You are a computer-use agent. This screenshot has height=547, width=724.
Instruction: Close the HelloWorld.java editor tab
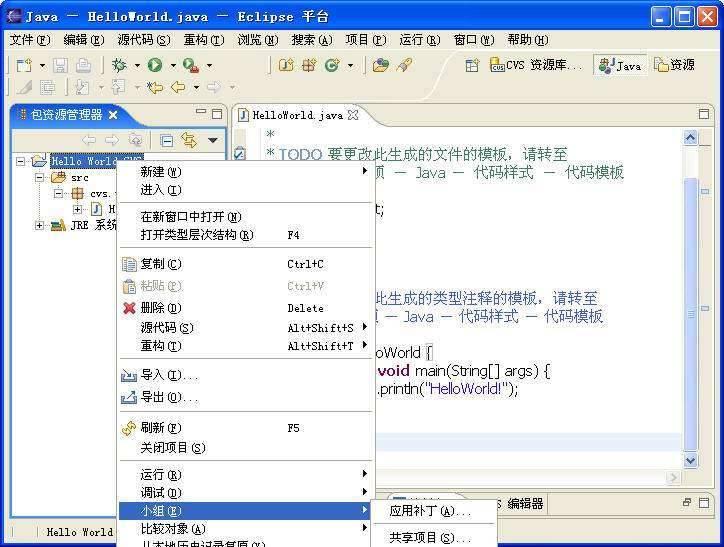click(353, 115)
